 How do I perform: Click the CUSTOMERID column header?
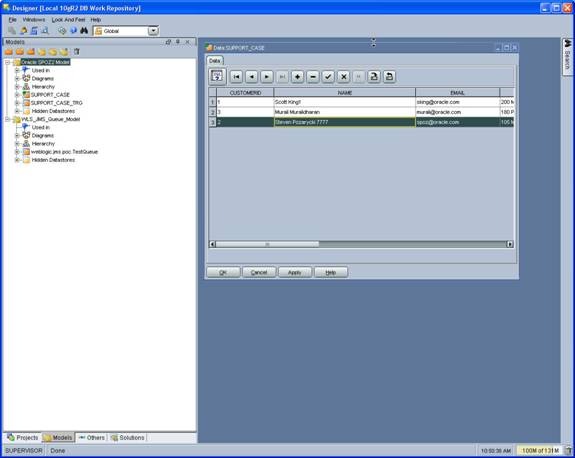(x=245, y=93)
